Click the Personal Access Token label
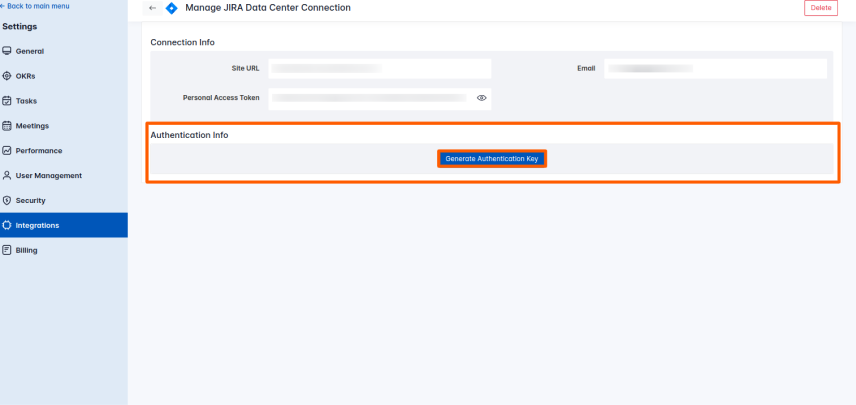This screenshot has height=405, width=856. (221, 98)
